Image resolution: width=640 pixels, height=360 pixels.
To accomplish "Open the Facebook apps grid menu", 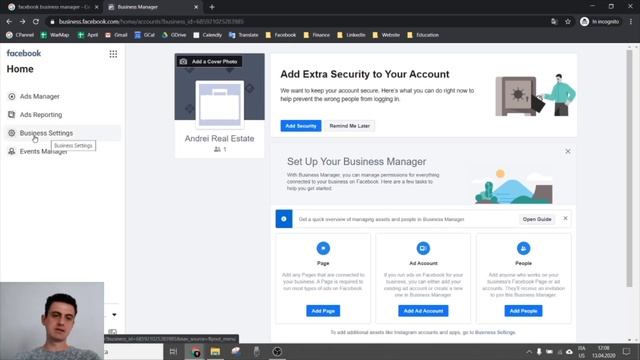I will tap(113, 54).
